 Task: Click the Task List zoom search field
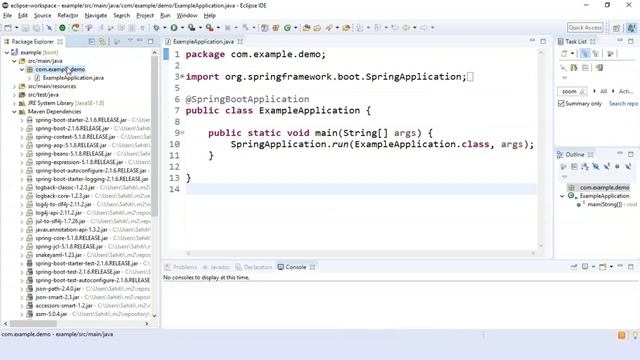[571, 91]
